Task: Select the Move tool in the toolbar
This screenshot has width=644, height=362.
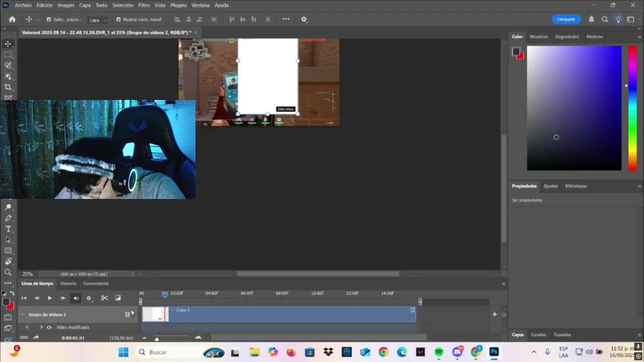Action: click(8, 44)
